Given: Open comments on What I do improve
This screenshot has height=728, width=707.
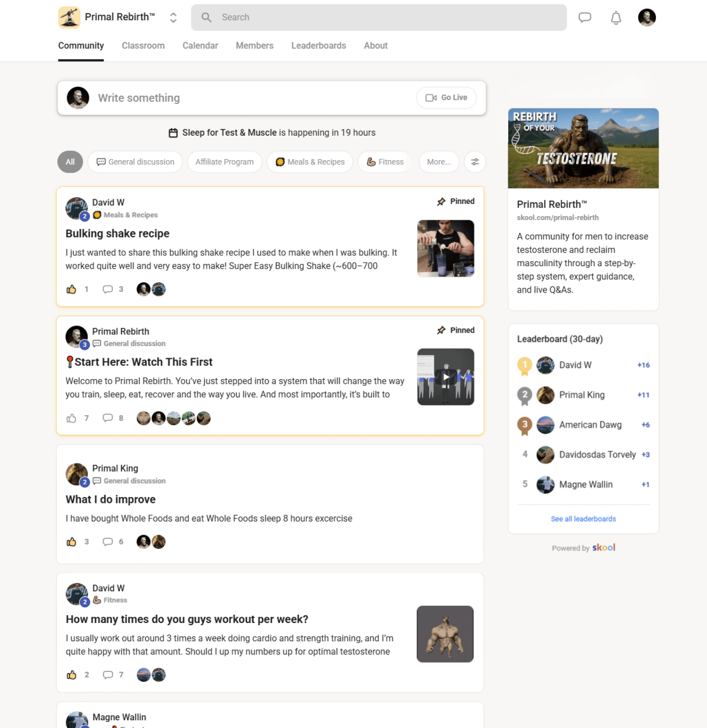Looking at the screenshot, I should (108, 542).
